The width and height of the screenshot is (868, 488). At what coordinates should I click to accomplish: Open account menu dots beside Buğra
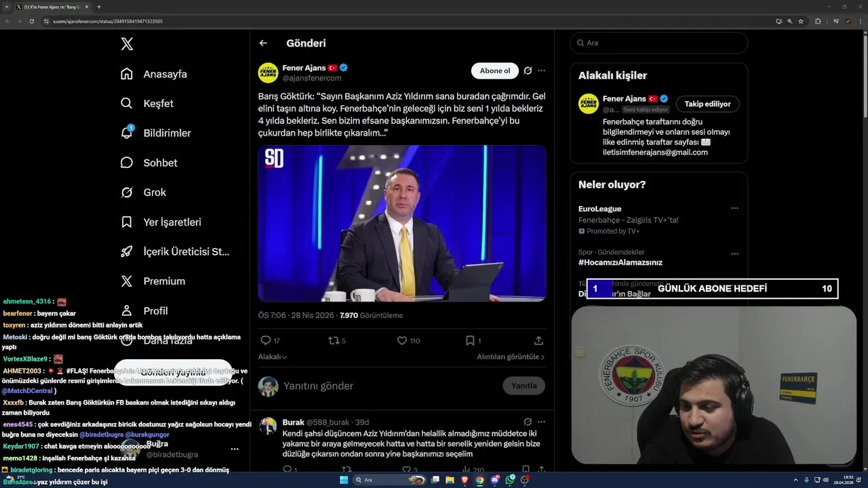tap(235, 449)
